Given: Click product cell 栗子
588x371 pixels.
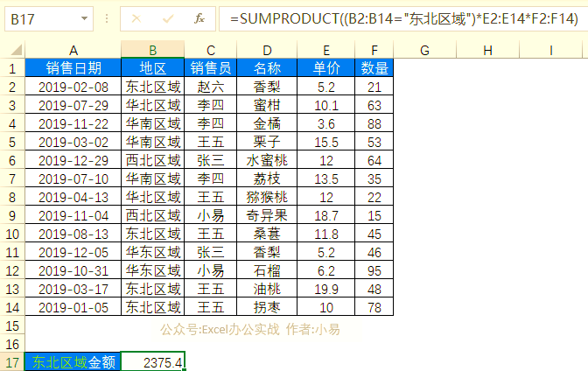Looking at the screenshot, I should point(267,142).
